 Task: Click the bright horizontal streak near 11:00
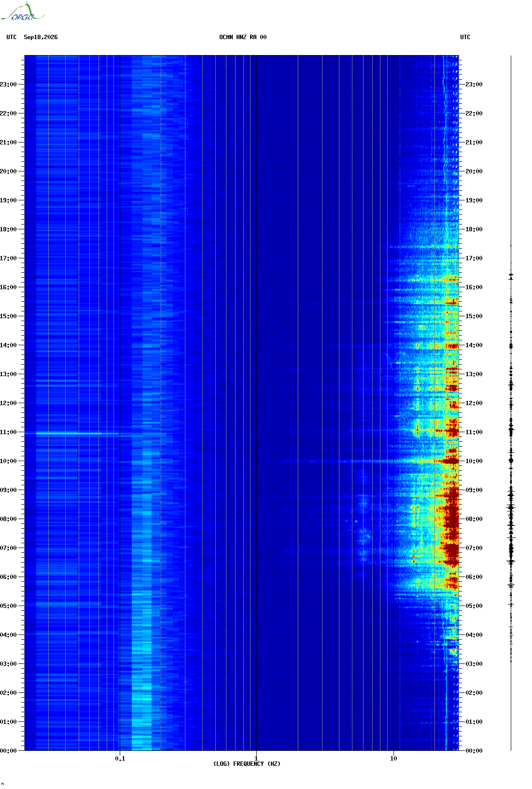point(78,434)
